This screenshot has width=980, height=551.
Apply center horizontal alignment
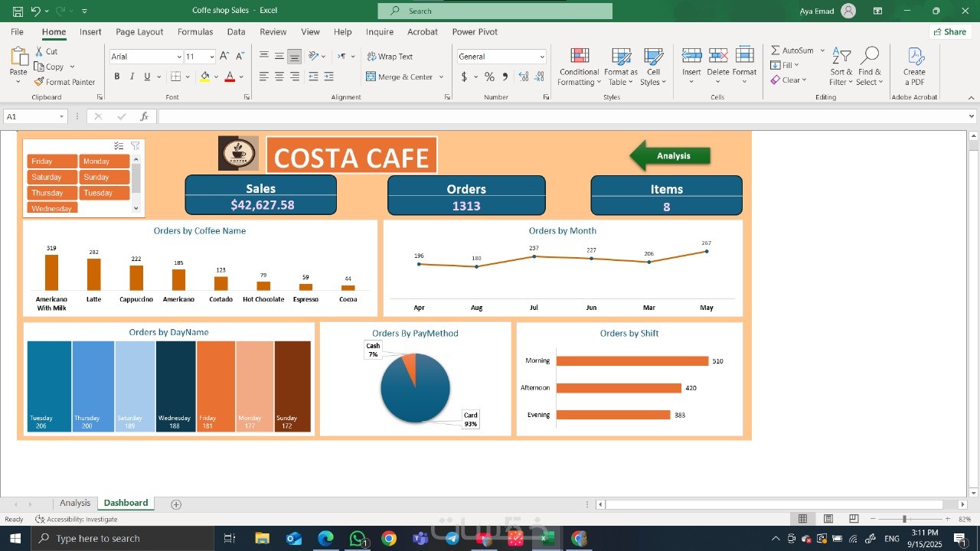tap(279, 77)
